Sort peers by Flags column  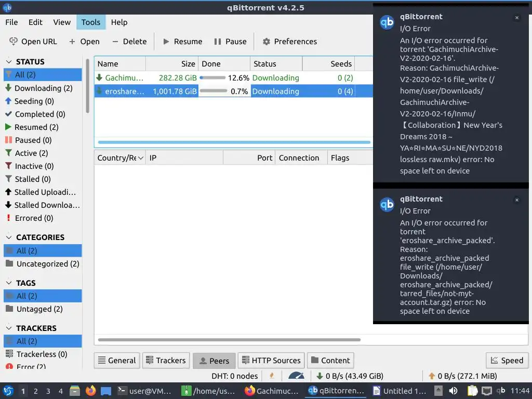(x=350, y=158)
